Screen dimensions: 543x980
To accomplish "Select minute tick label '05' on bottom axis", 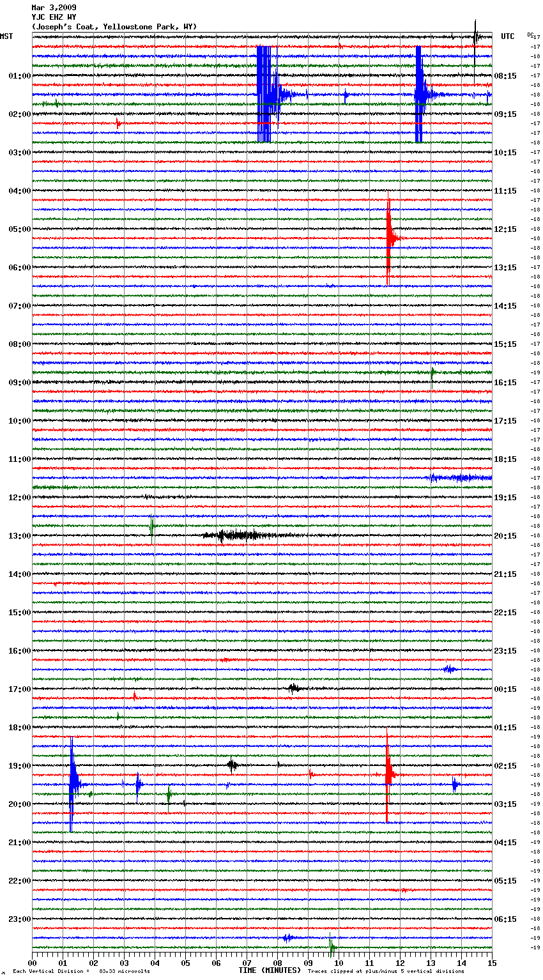I will tap(185, 963).
